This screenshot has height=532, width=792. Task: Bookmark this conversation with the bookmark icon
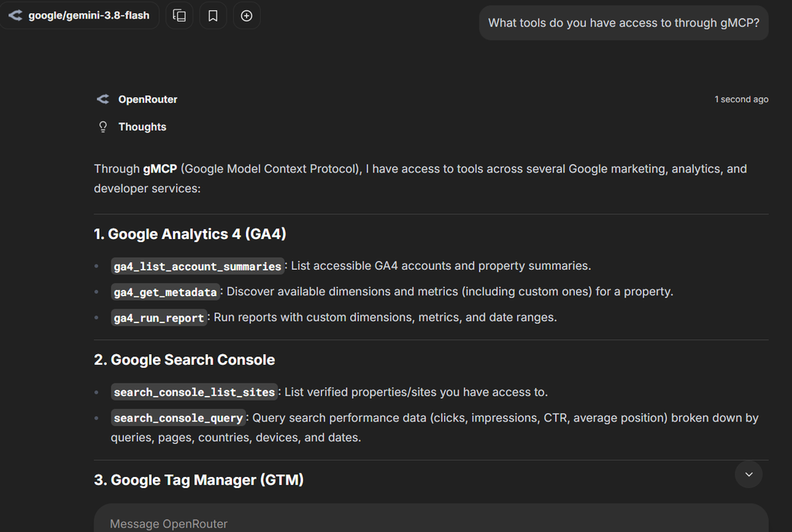point(213,15)
